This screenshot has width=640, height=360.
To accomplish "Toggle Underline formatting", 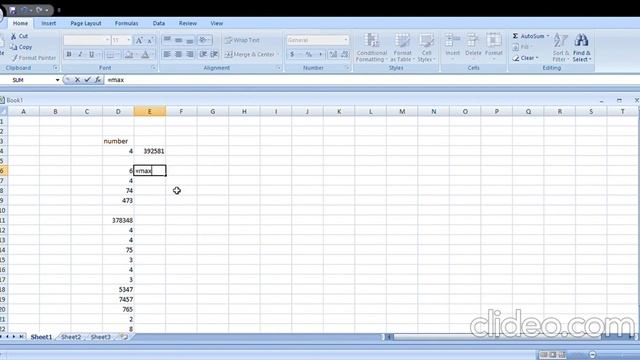I will (91, 54).
